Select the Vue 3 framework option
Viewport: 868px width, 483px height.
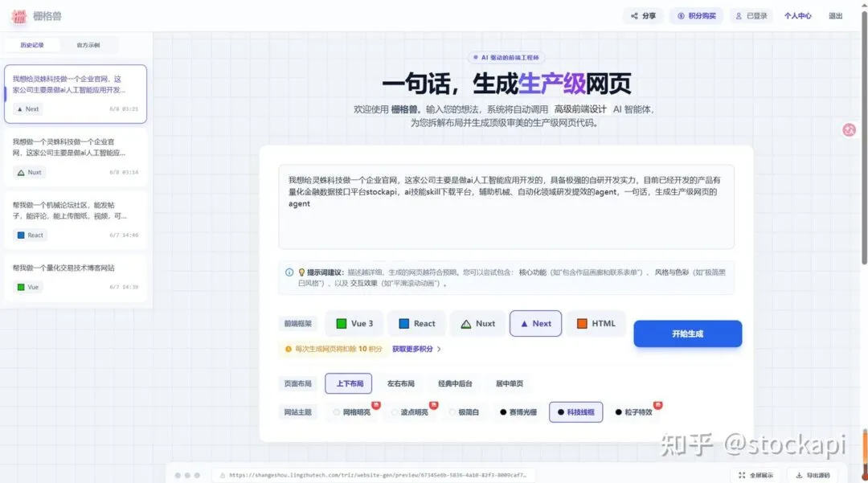point(354,324)
